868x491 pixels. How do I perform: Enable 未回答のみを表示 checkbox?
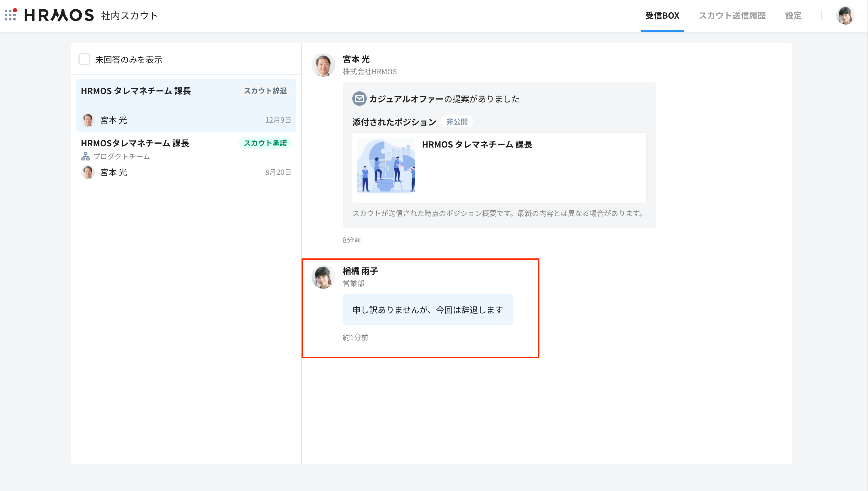(84, 59)
